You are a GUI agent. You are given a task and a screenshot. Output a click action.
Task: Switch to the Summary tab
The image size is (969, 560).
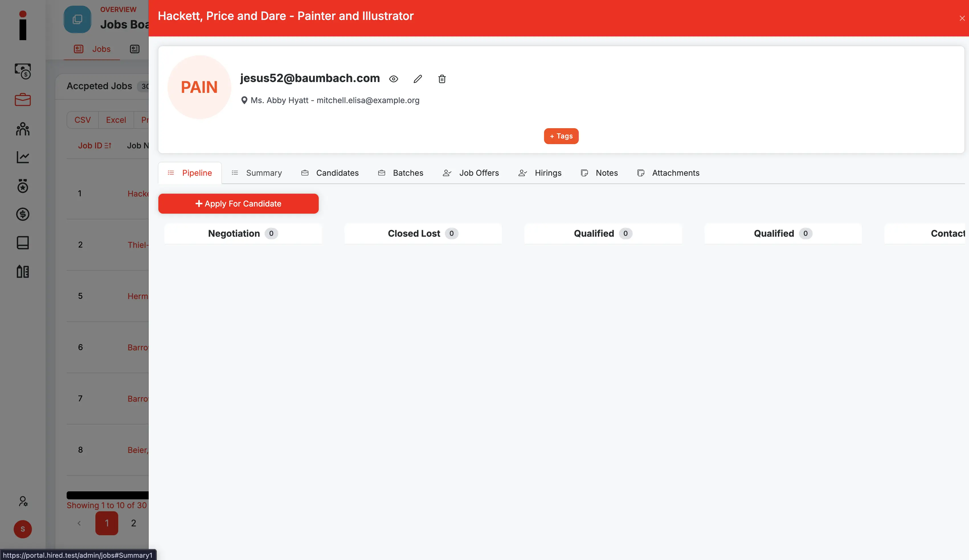click(x=256, y=173)
